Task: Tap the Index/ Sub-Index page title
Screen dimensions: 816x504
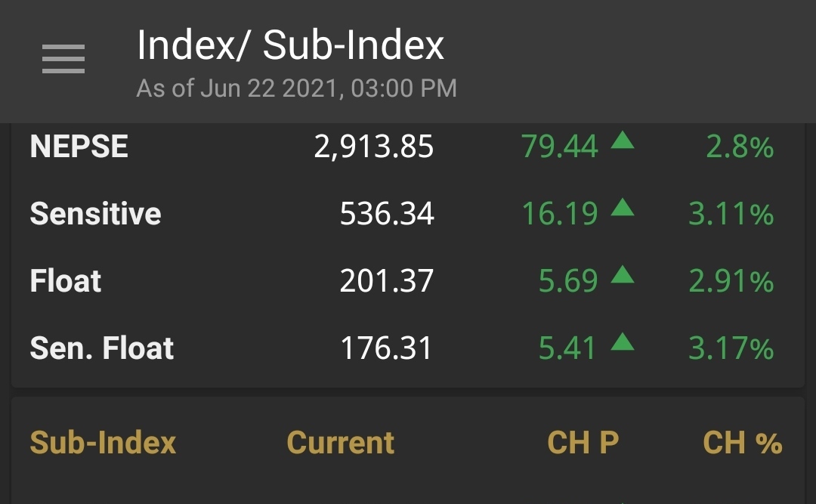Action: click(x=290, y=45)
